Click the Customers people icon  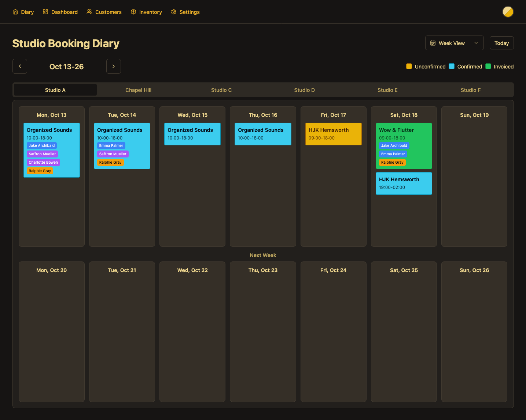tap(89, 12)
